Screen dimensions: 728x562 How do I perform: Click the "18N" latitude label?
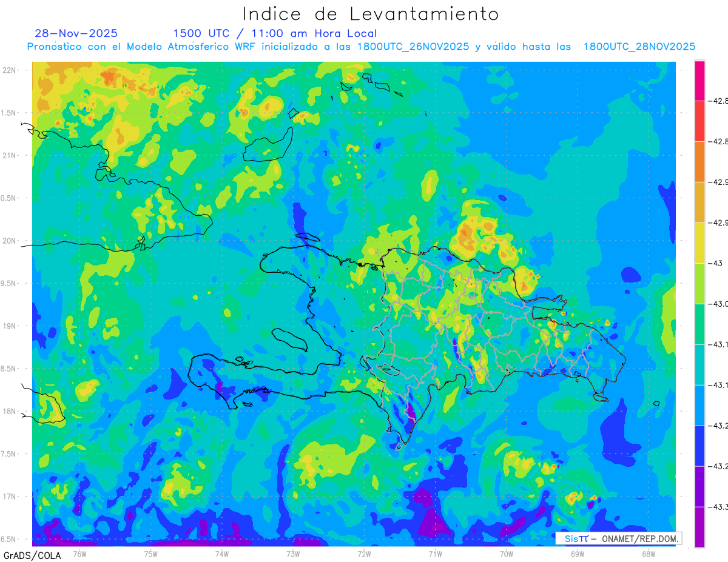coord(9,411)
